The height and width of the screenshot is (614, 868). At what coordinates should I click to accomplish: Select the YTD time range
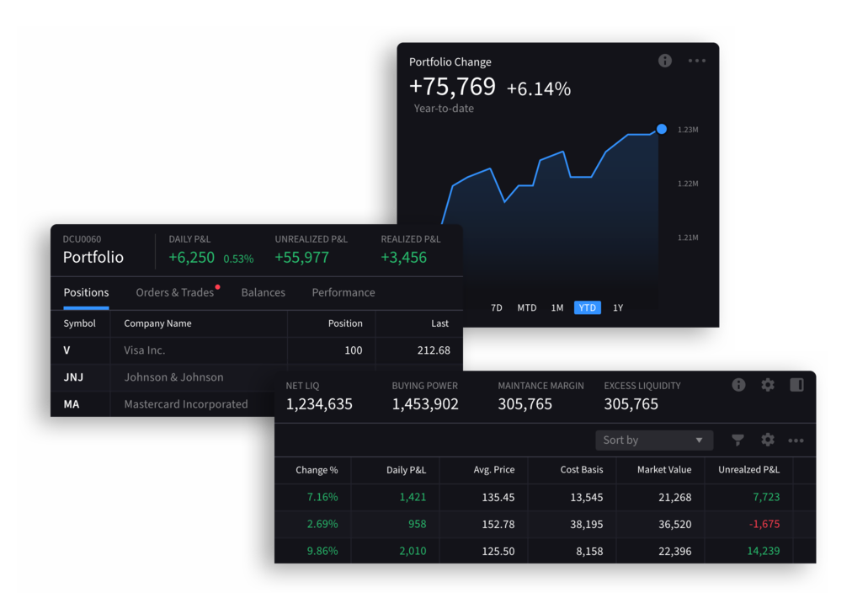click(x=587, y=307)
